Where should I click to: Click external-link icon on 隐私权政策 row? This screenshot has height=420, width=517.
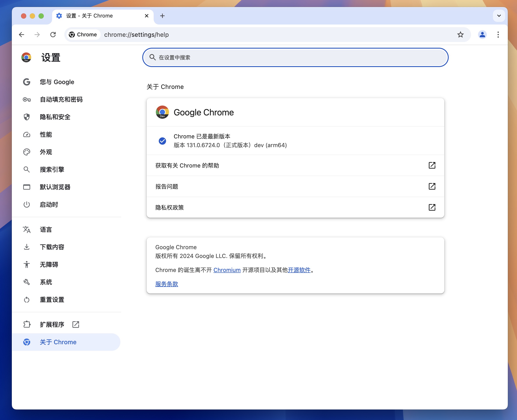tap(432, 207)
